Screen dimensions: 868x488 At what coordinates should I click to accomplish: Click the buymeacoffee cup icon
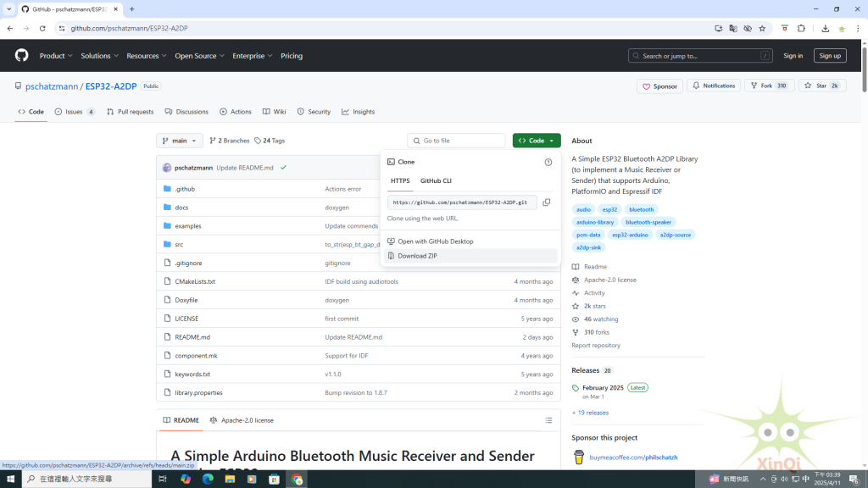pos(579,457)
